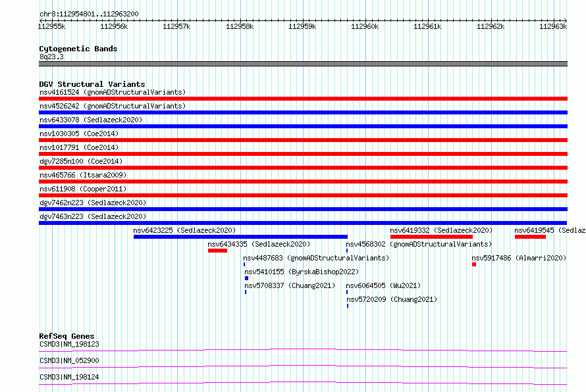Open nsv6064505 (Wu2021) label
This screenshot has height=392, width=586.
(383, 285)
